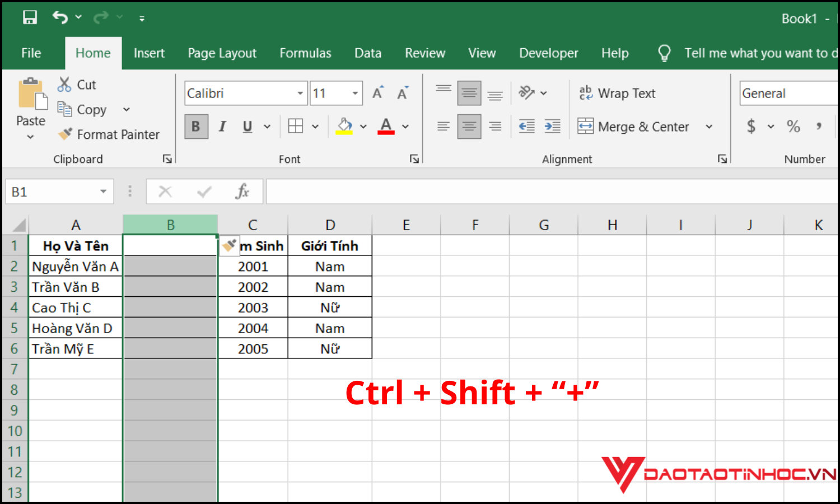Screen dimensions: 840x504
Task: Toggle Underline on the selected cell
Action: pos(246,127)
